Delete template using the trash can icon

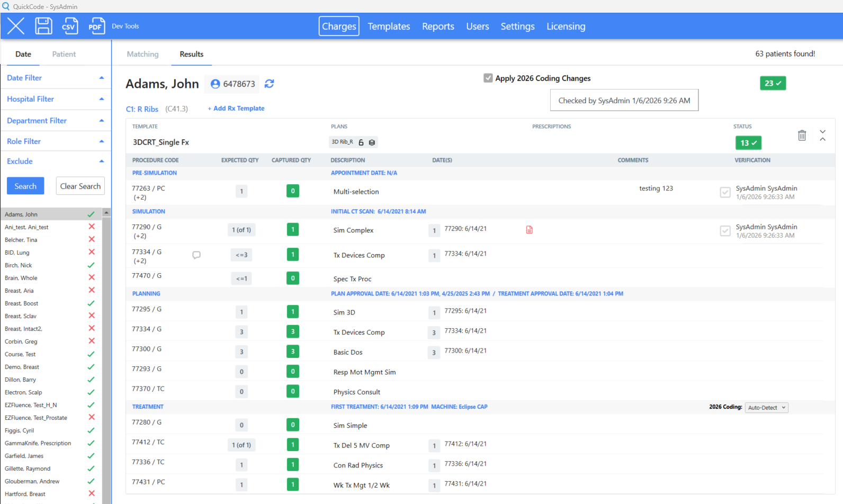[x=802, y=136]
